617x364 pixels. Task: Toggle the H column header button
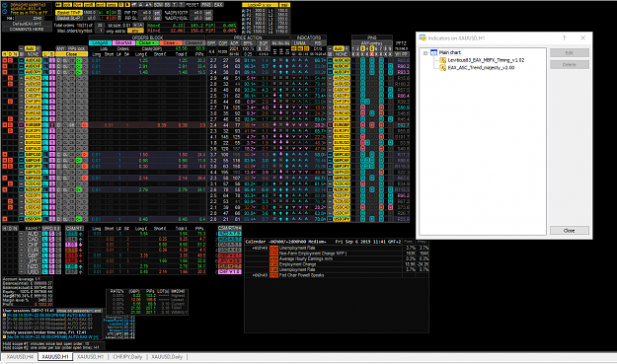click(4, 54)
